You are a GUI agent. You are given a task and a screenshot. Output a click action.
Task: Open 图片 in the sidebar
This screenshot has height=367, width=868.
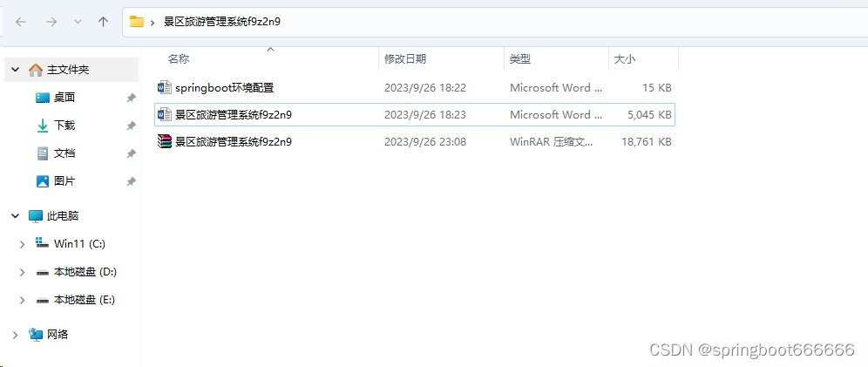(64, 181)
